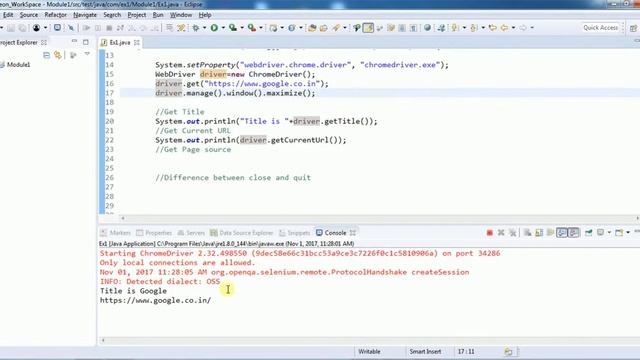Click the Open Type icon in toolbar
Screen dimensions: 640x360
click(x=312, y=28)
